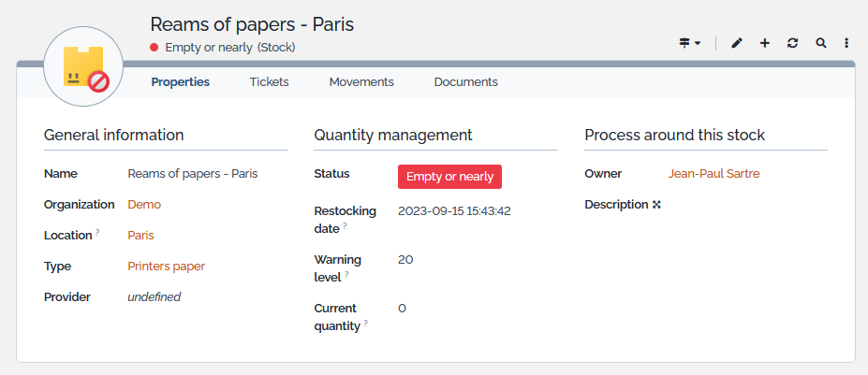Click the stock box icon with the prohibited sign

pos(84,68)
